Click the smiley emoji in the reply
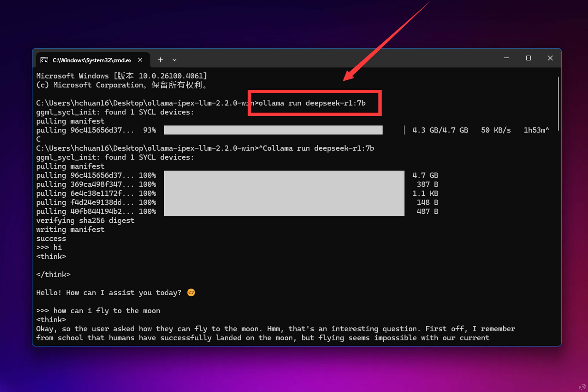 click(x=191, y=293)
